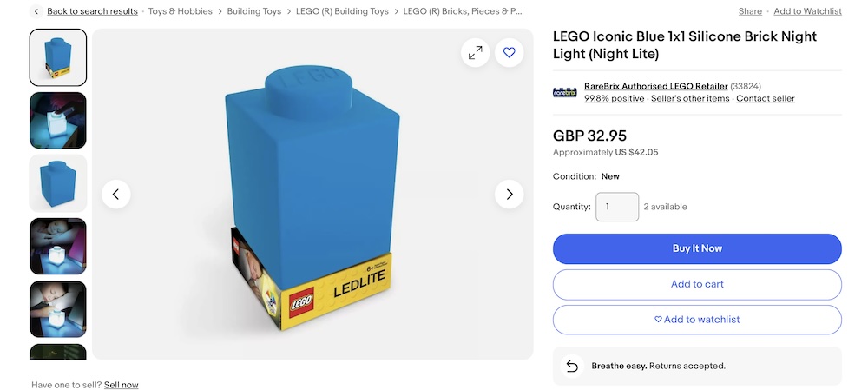
Task: Click the returns arrow icon
Action: [x=572, y=367]
